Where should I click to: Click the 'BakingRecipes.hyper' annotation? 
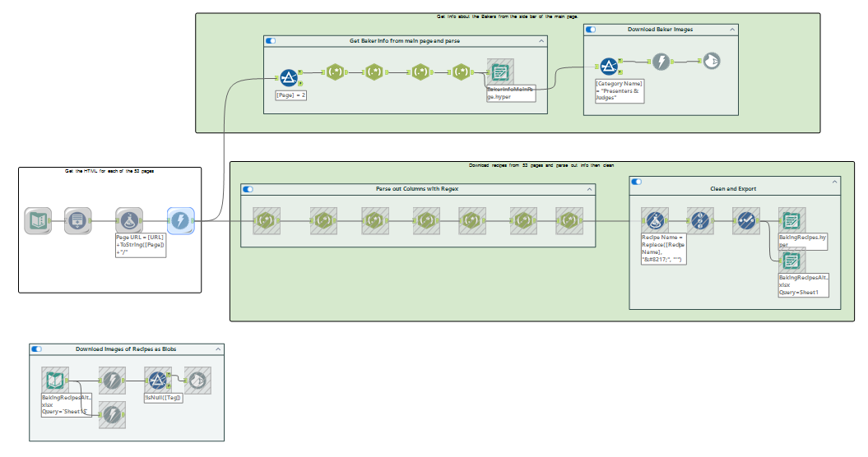pos(803,241)
